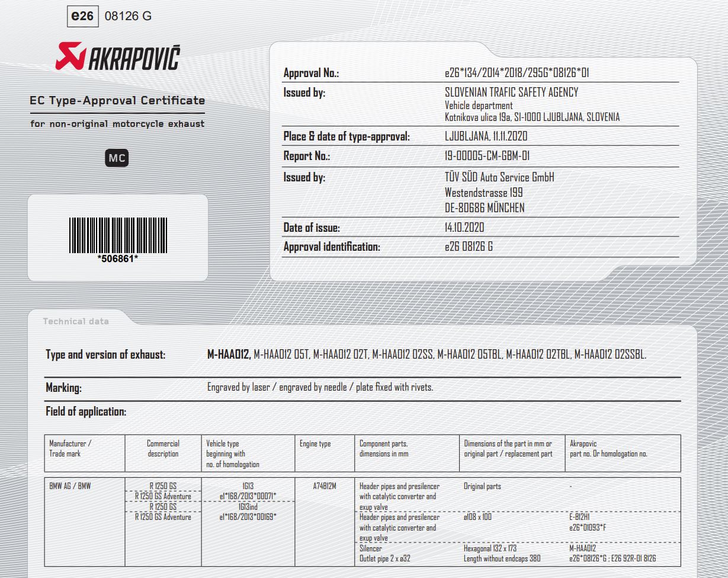Select 'e26*08126*G ; E26 92R-01 8126' text
Screen dimensions: 728x578
612,558
